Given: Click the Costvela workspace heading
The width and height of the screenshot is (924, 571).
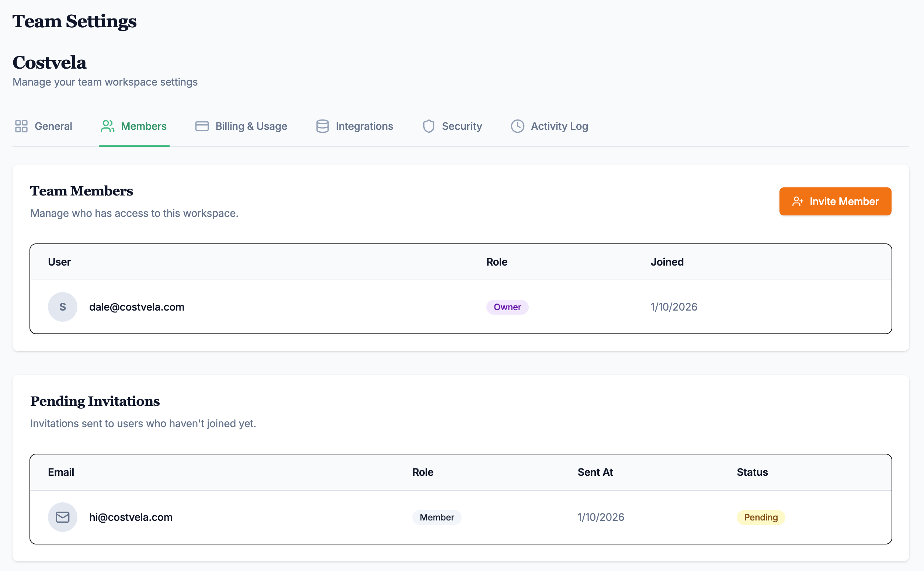Looking at the screenshot, I should 49,63.
